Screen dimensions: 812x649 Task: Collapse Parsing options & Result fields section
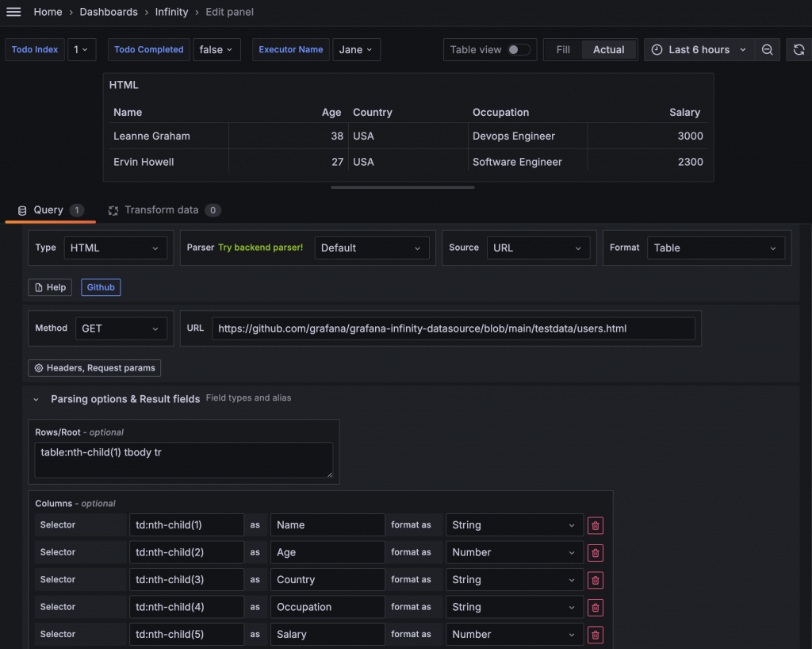[x=36, y=399]
